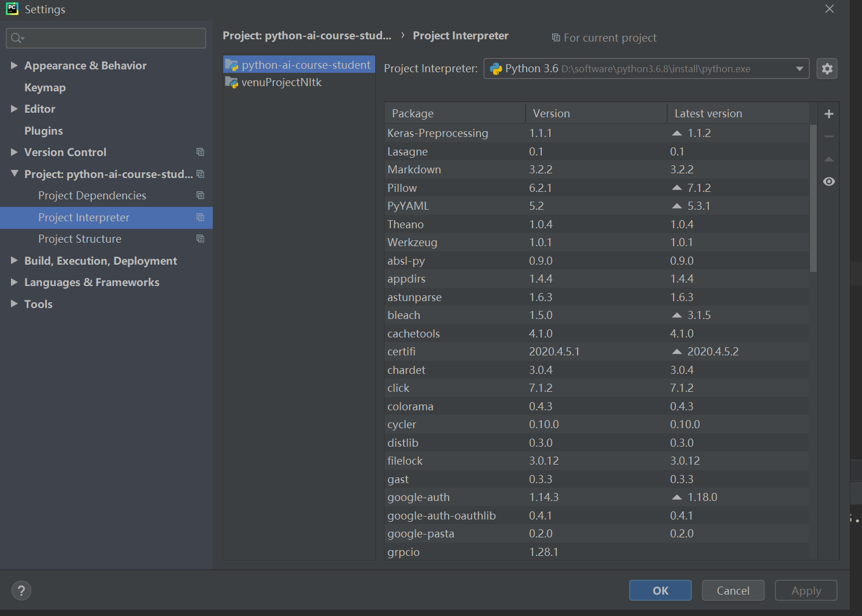Click copy icon beside Project: python-ai-course-stud
The width and height of the screenshot is (862, 616).
point(200,174)
